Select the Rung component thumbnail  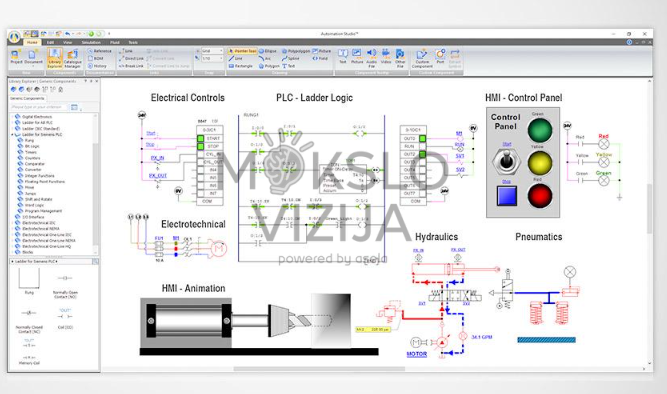(x=29, y=282)
